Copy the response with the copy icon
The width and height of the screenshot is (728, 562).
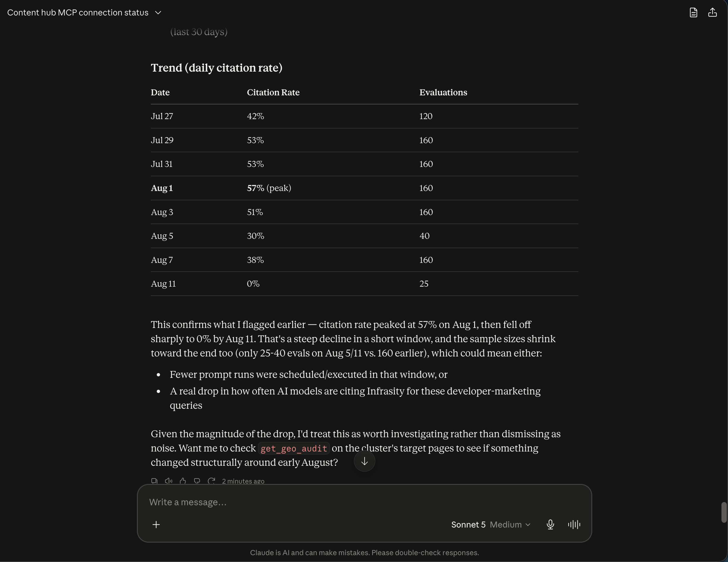pyautogui.click(x=154, y=481)
